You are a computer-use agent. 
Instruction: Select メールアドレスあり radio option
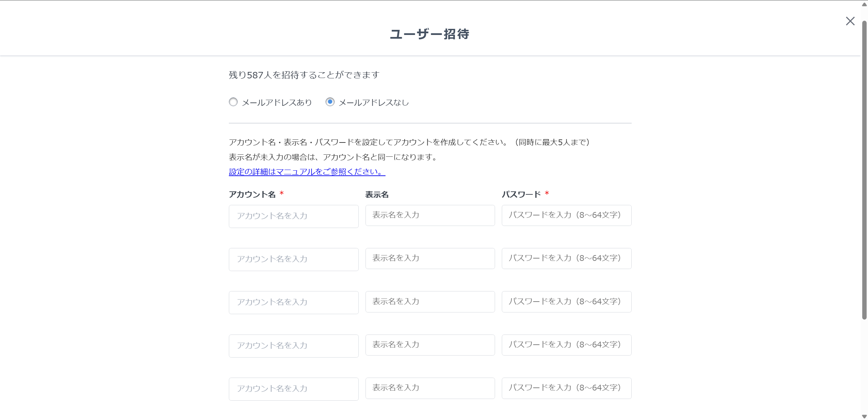pyautogui.click(x=233, y=102)
